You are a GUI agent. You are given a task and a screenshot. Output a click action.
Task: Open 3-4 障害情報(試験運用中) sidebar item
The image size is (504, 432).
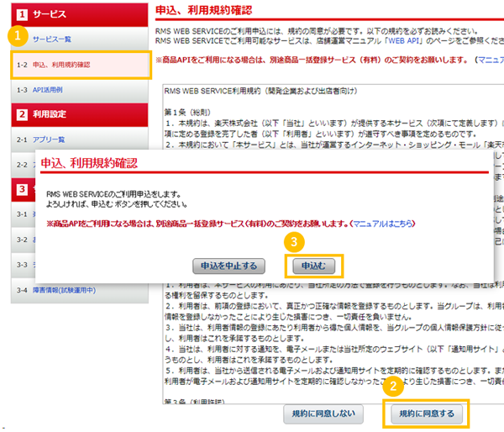tap(60, 291)
